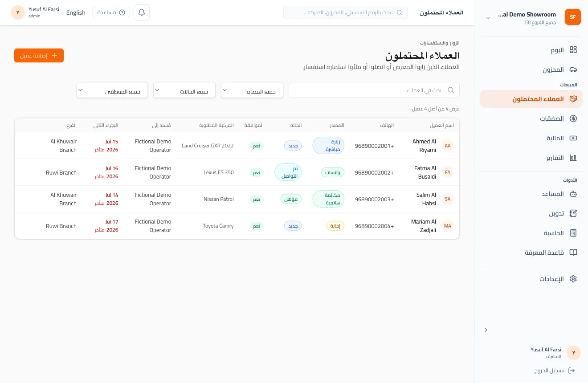
Task: Click the WhatsApp (واتساب) source badge
Action: (332, 172)
